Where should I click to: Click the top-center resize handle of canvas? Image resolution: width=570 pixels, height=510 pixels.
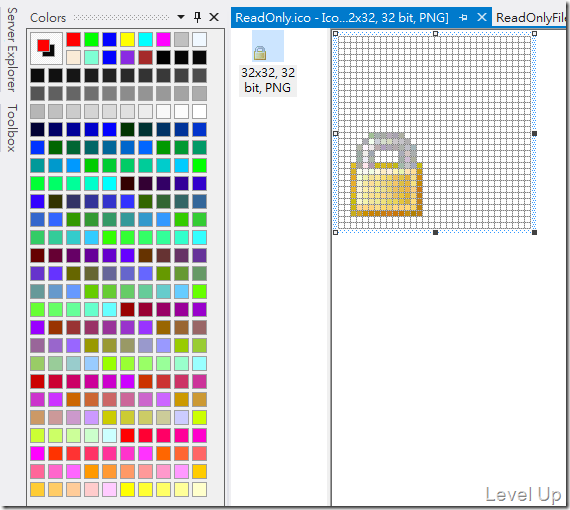click(435, 33)
